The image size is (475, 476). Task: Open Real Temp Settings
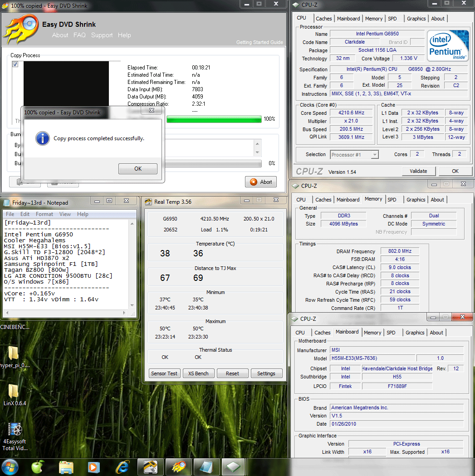(266, 373)
